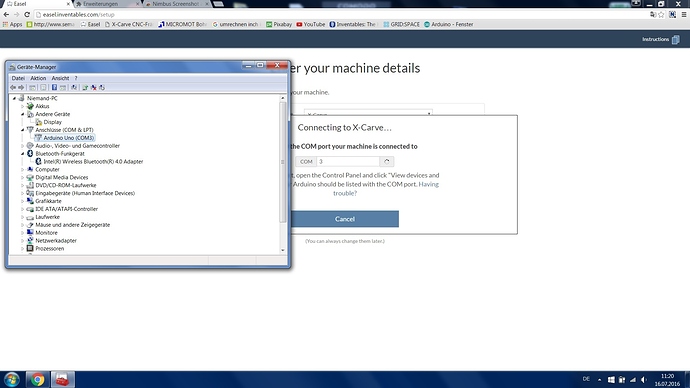This screenshot has height=388, width=690.
Task: Expand the Netzwerkadapter tree node
Action: (22, 241)
